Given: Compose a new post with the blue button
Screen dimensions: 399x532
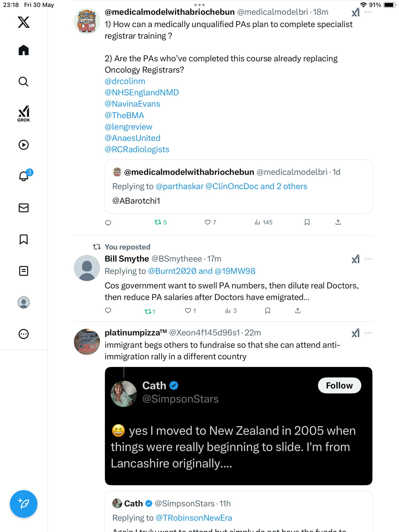Looking at the screenshot, I should click(24, 504).
